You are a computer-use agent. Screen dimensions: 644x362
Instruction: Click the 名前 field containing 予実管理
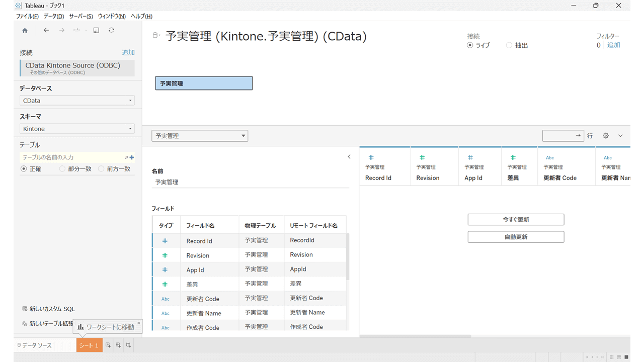coord(251,182)
